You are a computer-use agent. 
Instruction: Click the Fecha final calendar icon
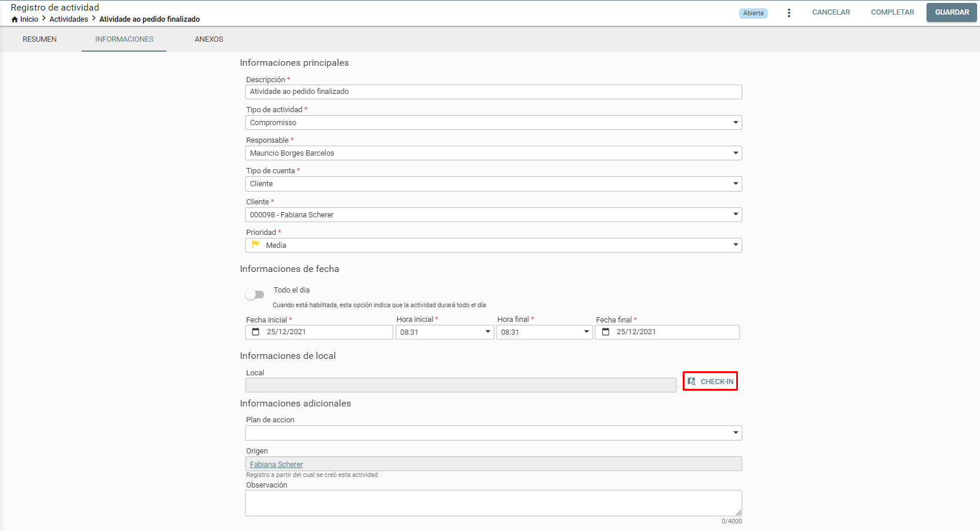[606, 332]
